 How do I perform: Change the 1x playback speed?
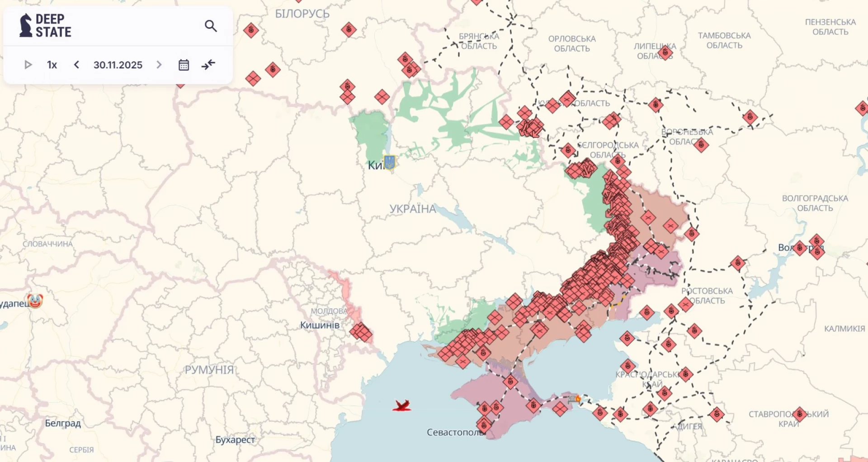click(52, 65)
